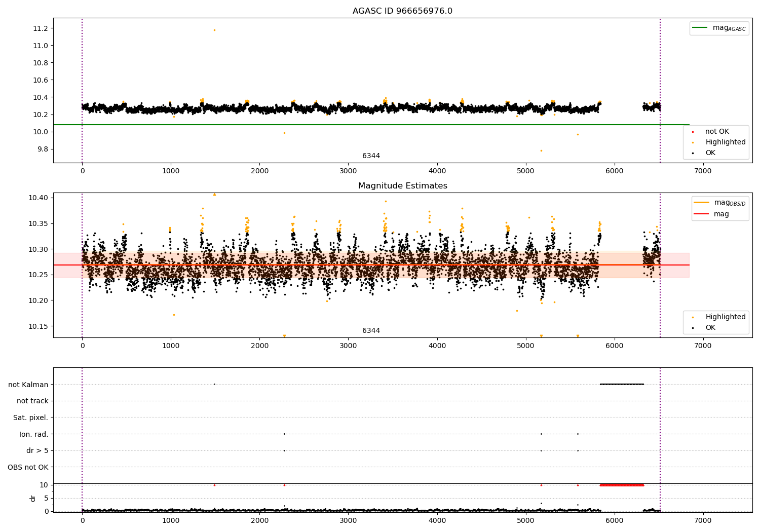The height and width of the screenshot is (532, 760).
Task: Click the 10.15 y-axis tick in the middle plot
Action: (39, 326)
